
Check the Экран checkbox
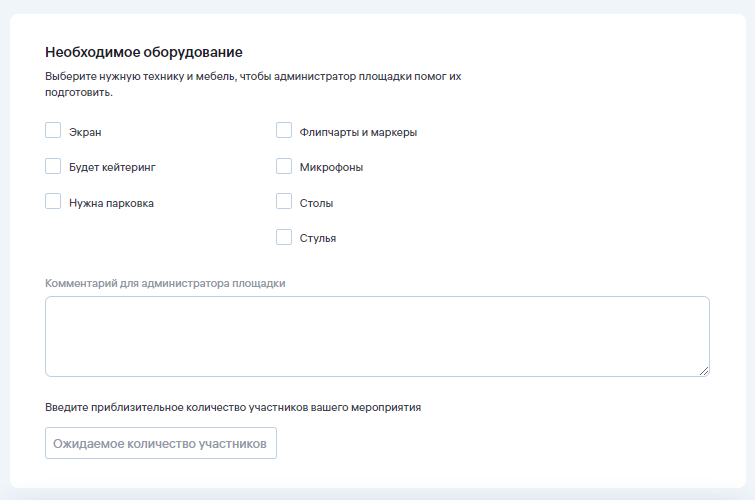click(x=54, y=130)
